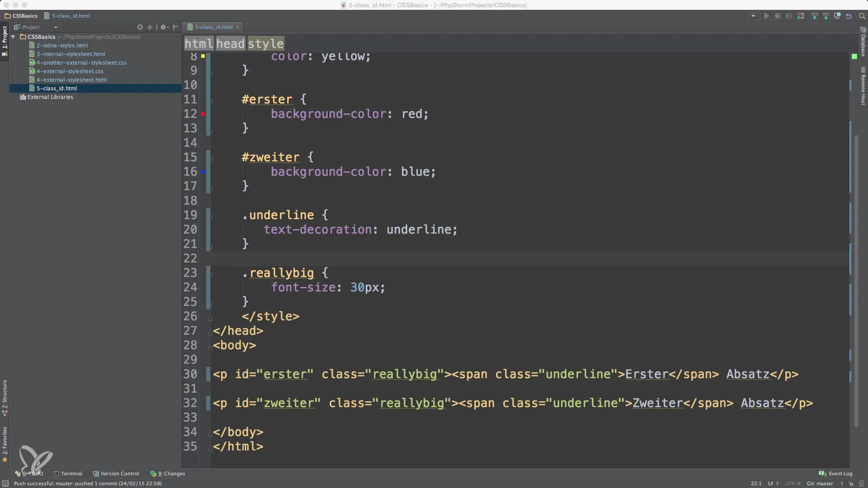The width and height of the screenshot is (868, 488).
Task: Click the html breadcrumb
Action: pyautogui.click(x=198, y=43)
